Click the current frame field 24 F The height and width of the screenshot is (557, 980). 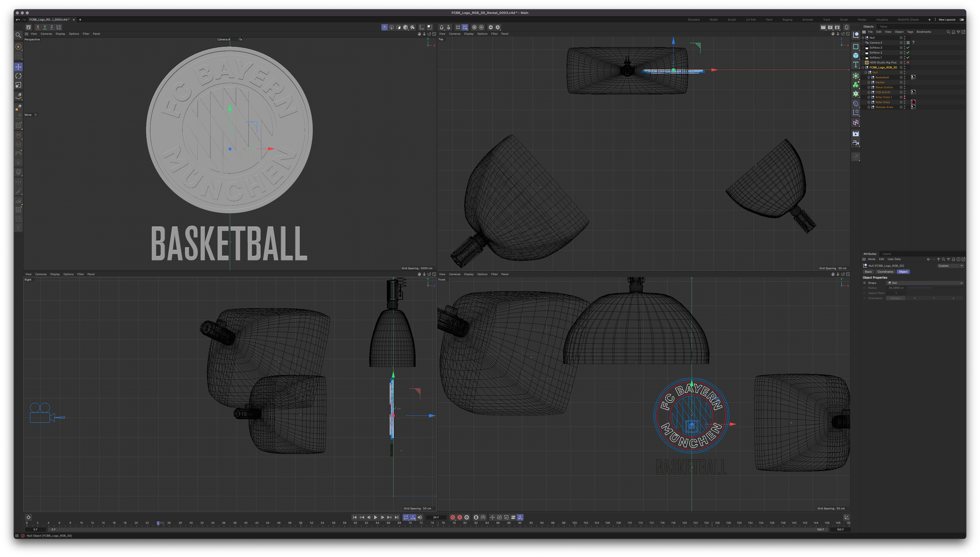point(436,517)
